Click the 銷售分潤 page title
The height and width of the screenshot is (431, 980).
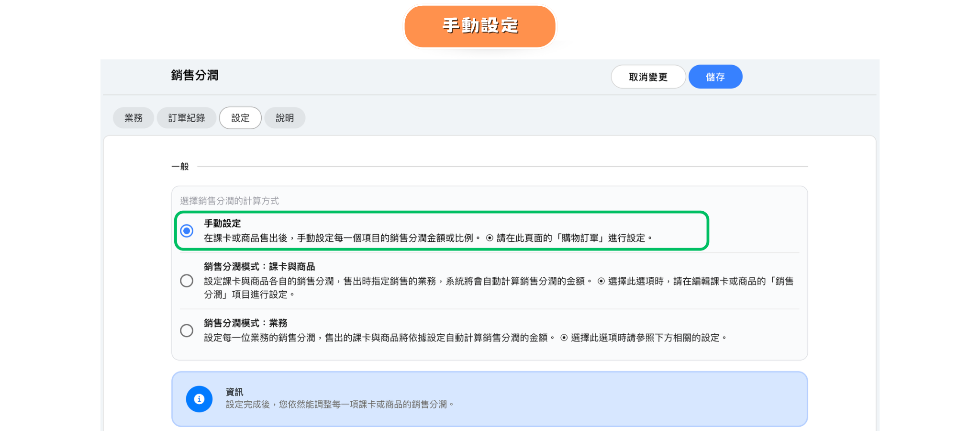coord(195,75)
